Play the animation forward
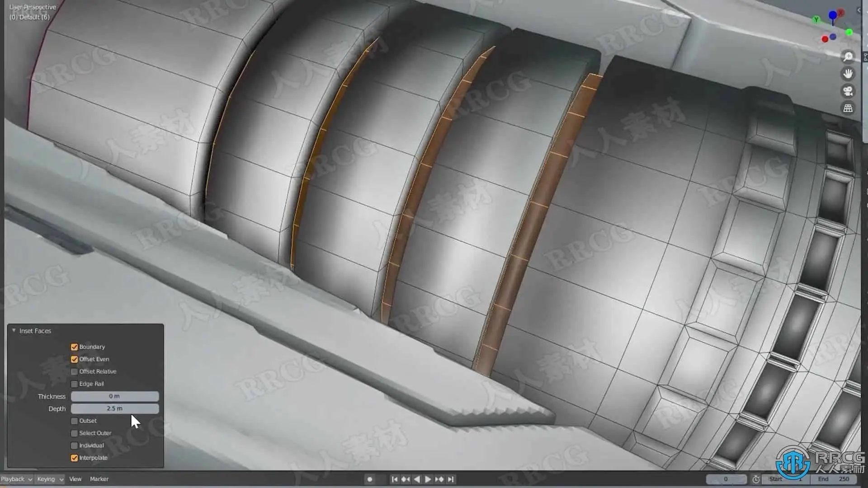The width and height of the screenshot is (868, 488). point(428,479)
